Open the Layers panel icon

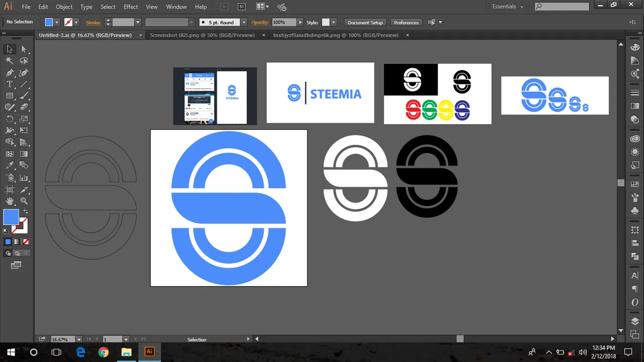635,321
